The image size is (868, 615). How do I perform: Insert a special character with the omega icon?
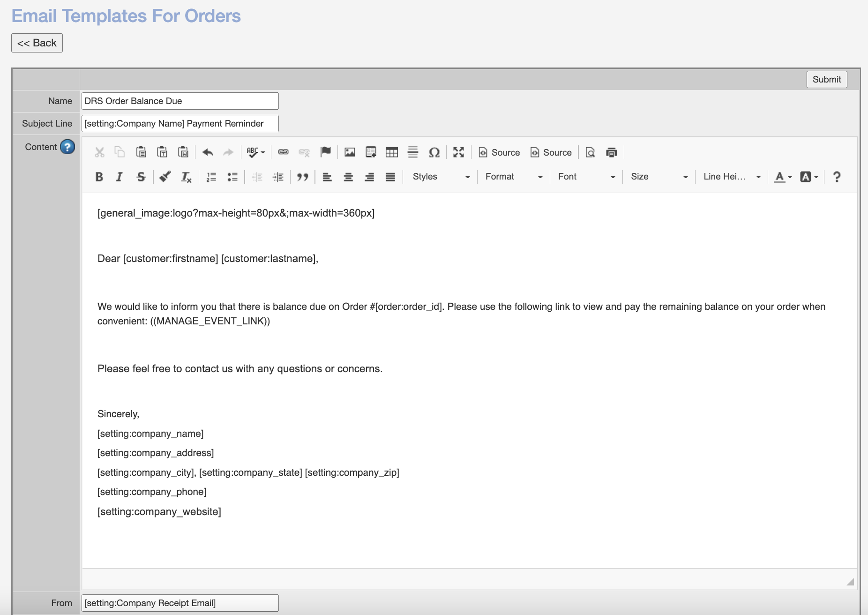click(x=434, y=152)
